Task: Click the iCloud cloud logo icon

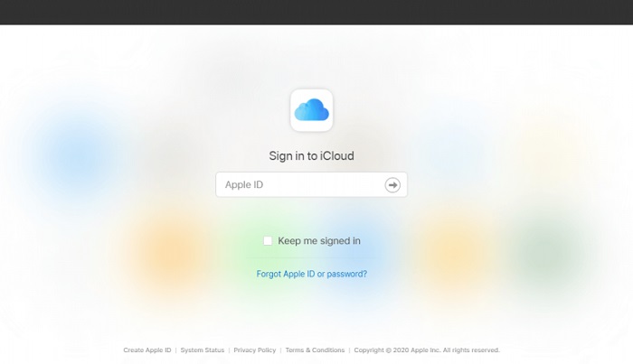Action: pos(311,110)
